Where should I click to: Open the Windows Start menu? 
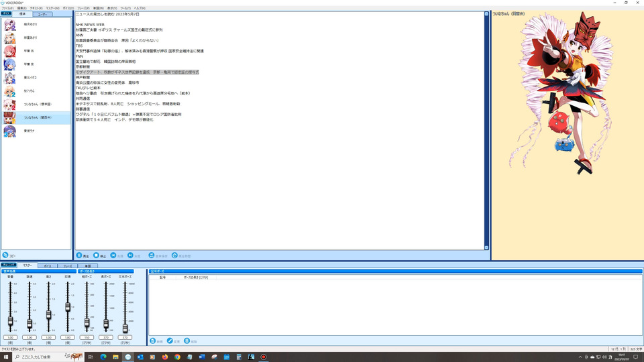(x=6, y=357)
